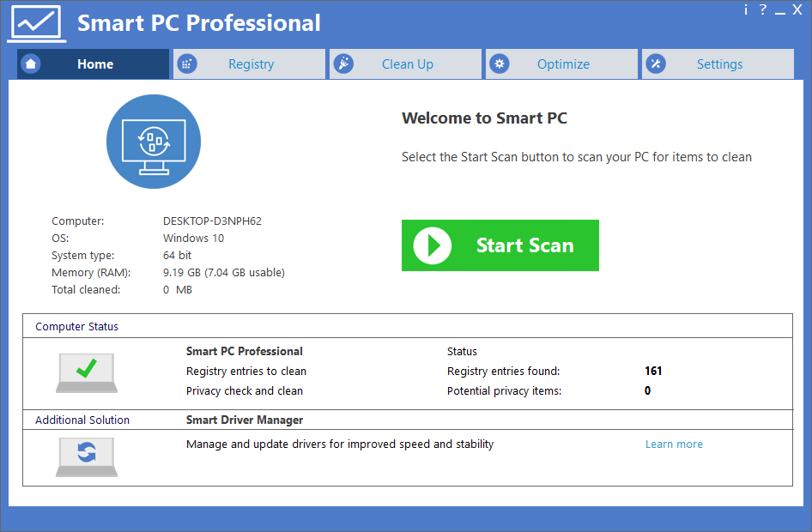Click the '64 bit' system type value

(x=177, y=255)
